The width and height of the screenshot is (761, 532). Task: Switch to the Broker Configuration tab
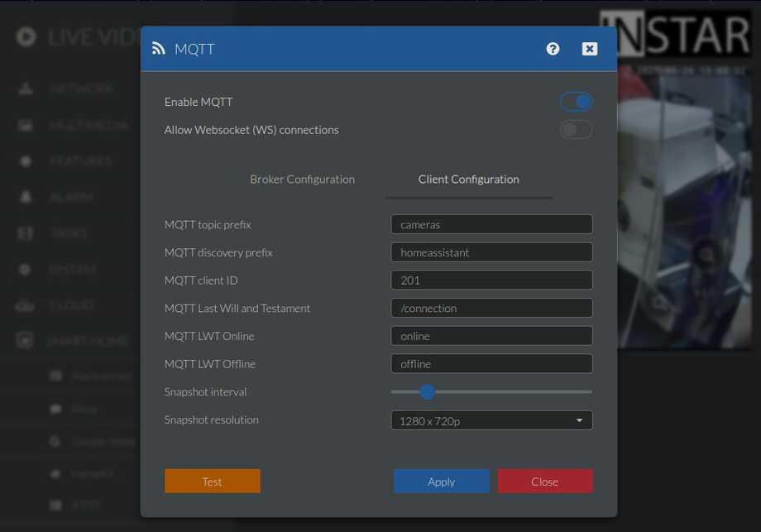click(x=302, y=179)
